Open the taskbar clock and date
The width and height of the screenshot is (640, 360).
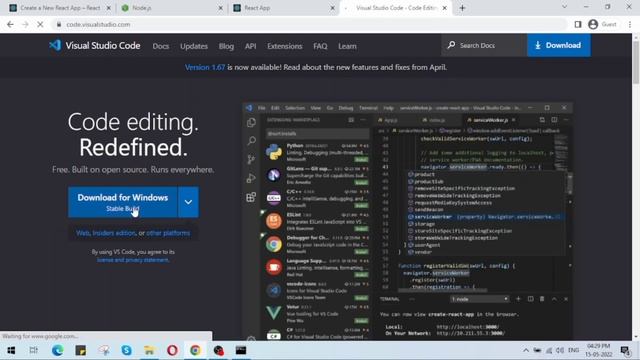598,350
